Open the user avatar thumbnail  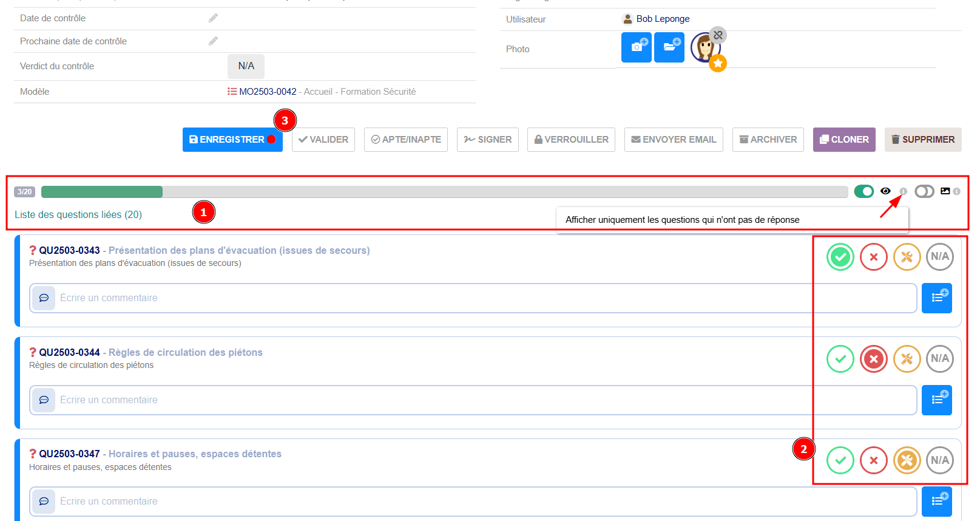tap(704, 48)
